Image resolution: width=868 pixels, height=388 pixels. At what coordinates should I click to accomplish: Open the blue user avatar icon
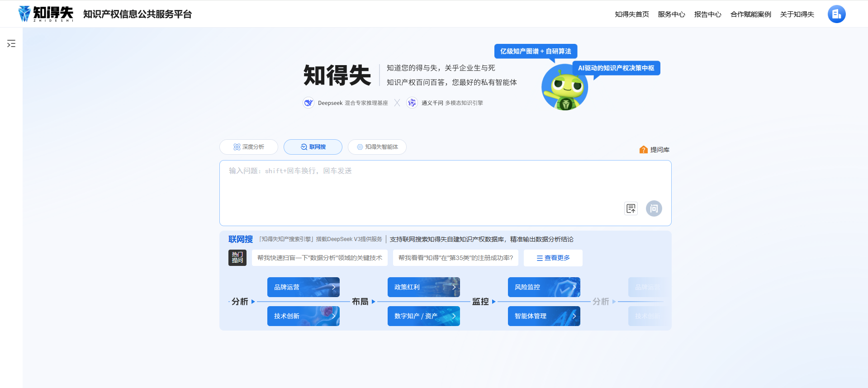[x=836, y=14]
